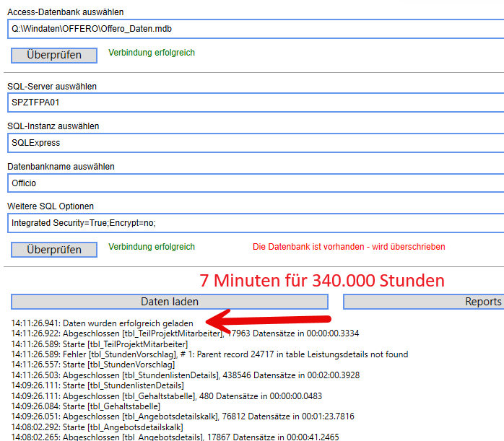The height and width of the screenshot is (441, 504).
Task: Select the 'Daten wurden erfolgreich geladen' log line
Action: [x=108, y=322]
